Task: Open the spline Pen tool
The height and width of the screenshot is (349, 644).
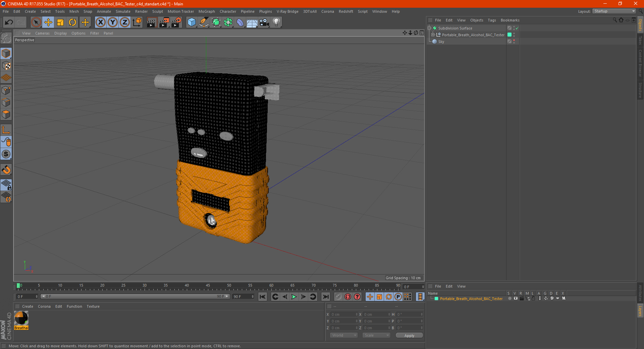Action: pyautogui.click(x=204, y=22)
